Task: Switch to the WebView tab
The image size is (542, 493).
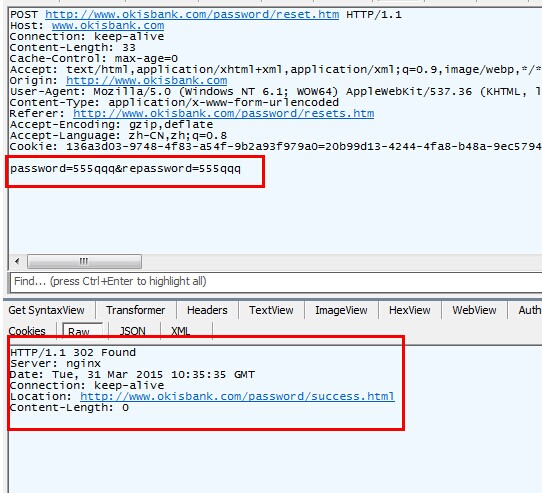Action: (x=474, y=310)
